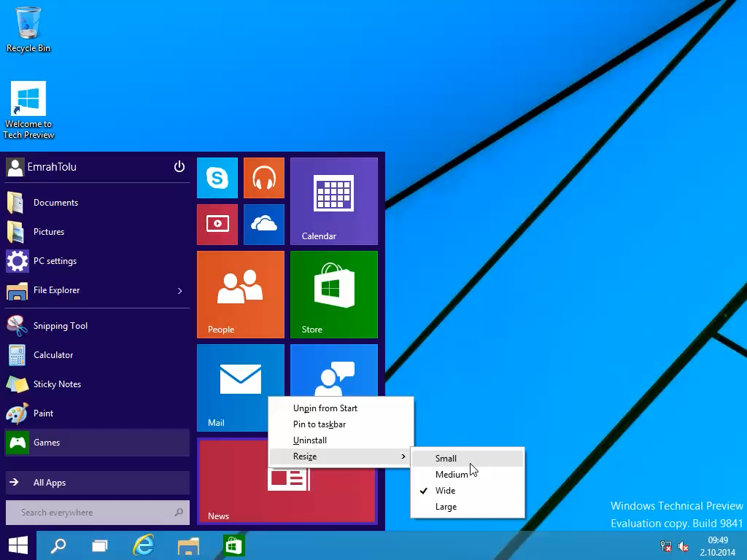Click the search magnifier inside the search box
Screen dimensions: 747x560
tap(179, 513)
